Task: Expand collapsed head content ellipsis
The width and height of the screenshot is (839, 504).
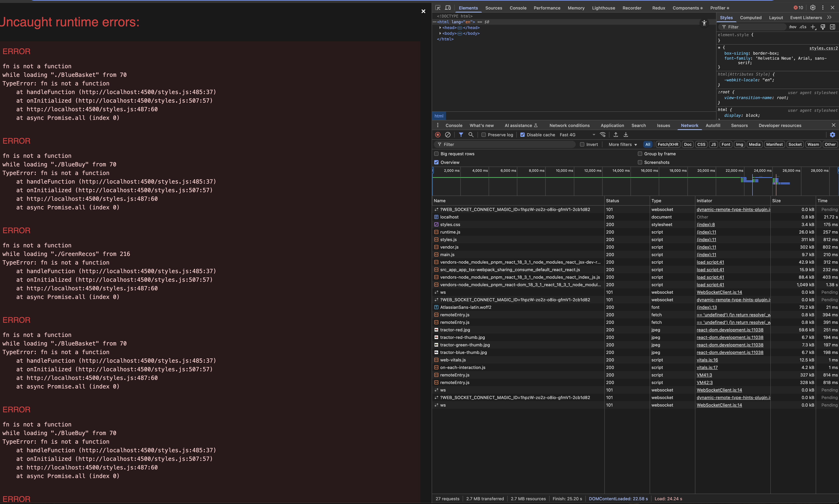Action: [460, 28]
